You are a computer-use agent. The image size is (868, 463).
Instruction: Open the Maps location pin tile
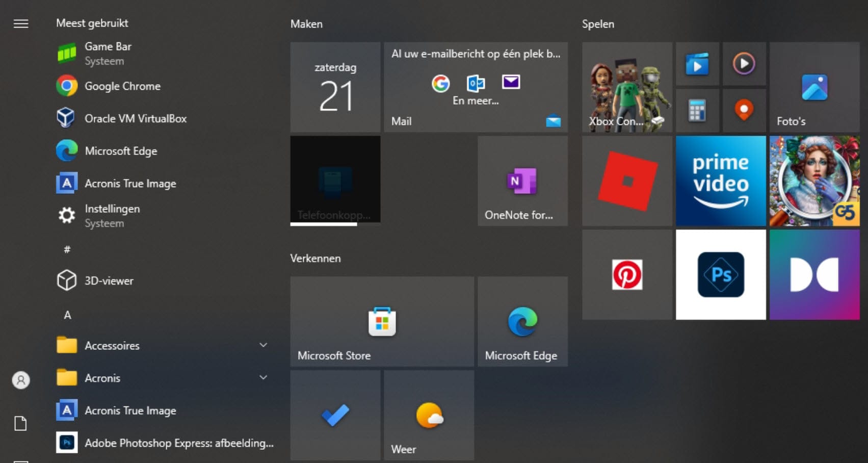[744, 111]
